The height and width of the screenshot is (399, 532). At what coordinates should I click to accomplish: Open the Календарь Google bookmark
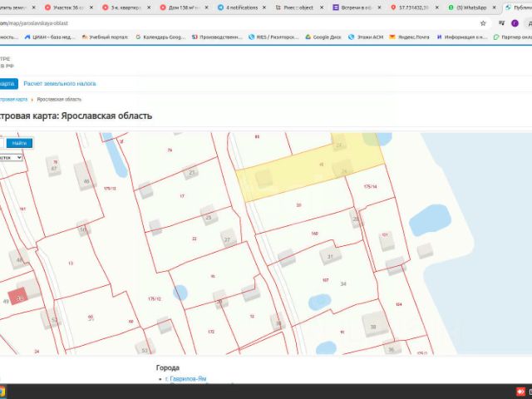[x=160, y=37]
